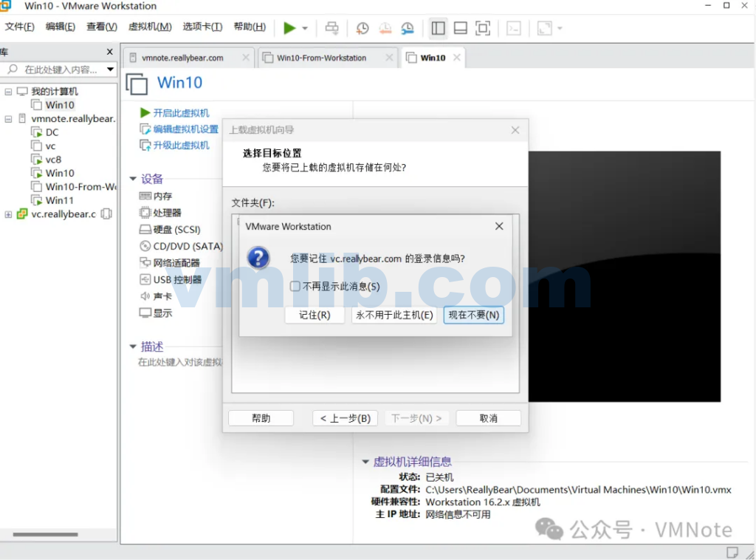Viewport: 756px width, 560px height.
Task: Close the Win10-From-Workstation tab
Action: tap(390, 58)
